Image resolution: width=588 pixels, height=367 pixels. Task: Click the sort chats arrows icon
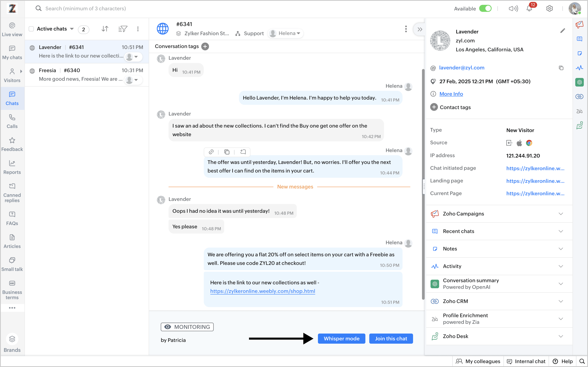pyautogui.click(x=105, y=29)
